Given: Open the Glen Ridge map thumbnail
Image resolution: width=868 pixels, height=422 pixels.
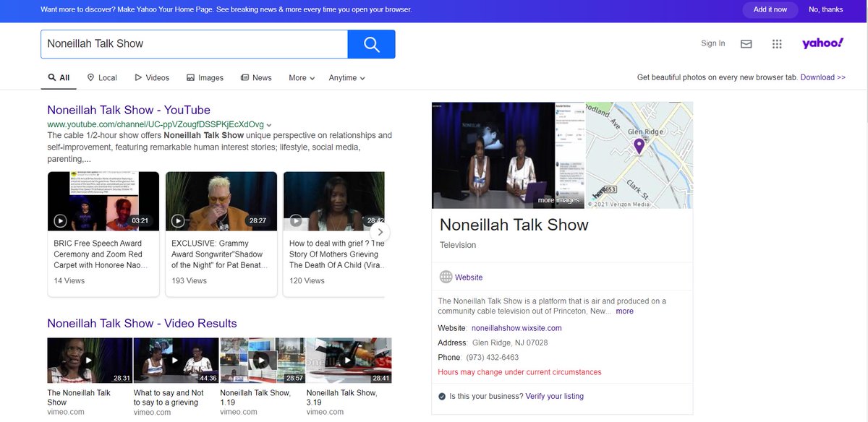Looking at the screenshot, I should (639, 155).
